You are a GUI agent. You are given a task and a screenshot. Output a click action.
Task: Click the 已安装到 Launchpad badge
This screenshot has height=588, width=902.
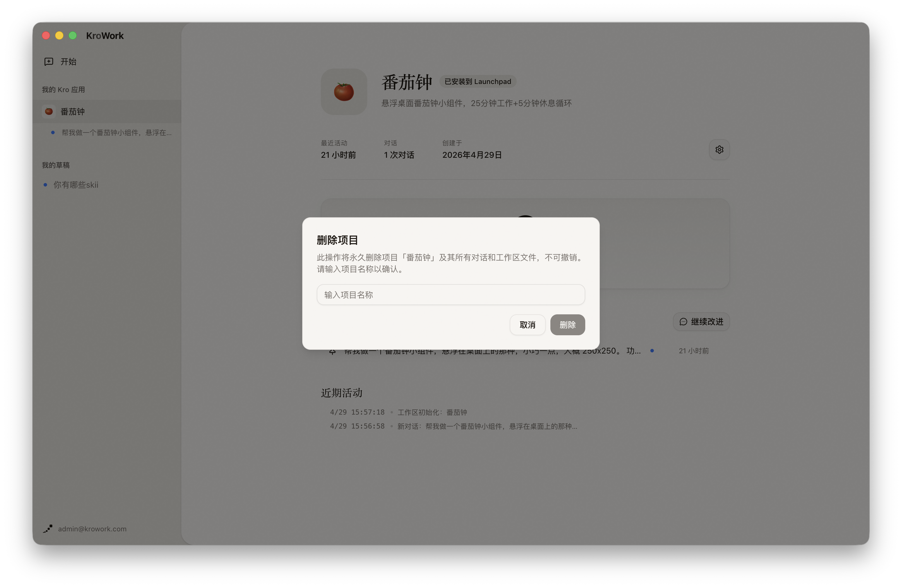coord(477,81)
